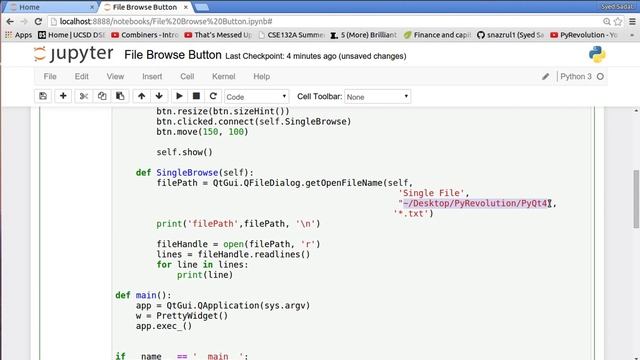The height and width of the screenshot is (360, 640).
Task: Close the Home browser tab
Action: click(x=92, y=7)
